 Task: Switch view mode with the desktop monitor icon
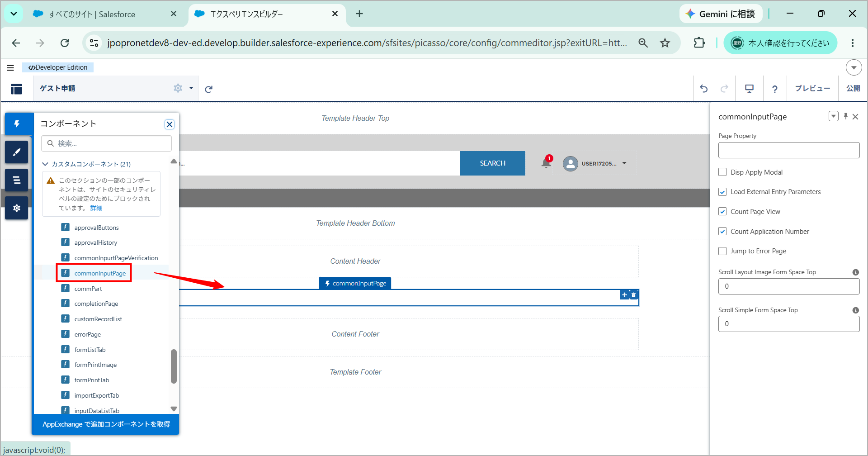[x=749, y=89]
